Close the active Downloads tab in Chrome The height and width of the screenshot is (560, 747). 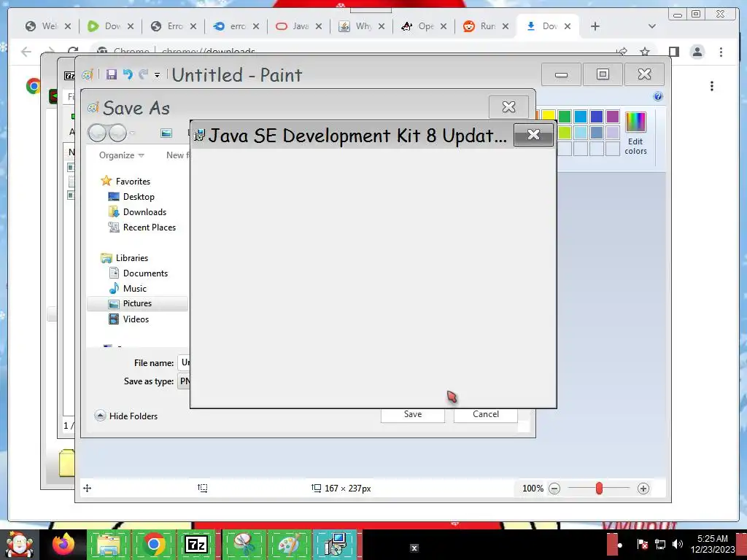pos(568,26)
